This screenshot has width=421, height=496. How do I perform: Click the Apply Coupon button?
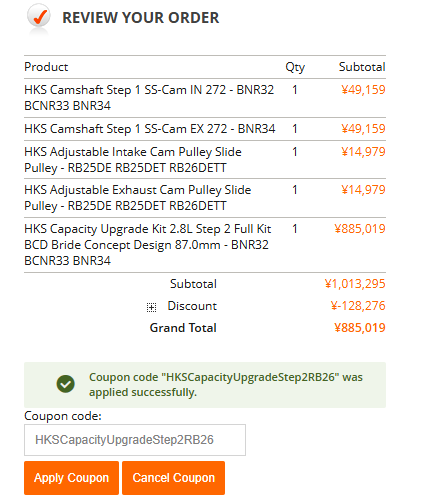click(71, 478)
